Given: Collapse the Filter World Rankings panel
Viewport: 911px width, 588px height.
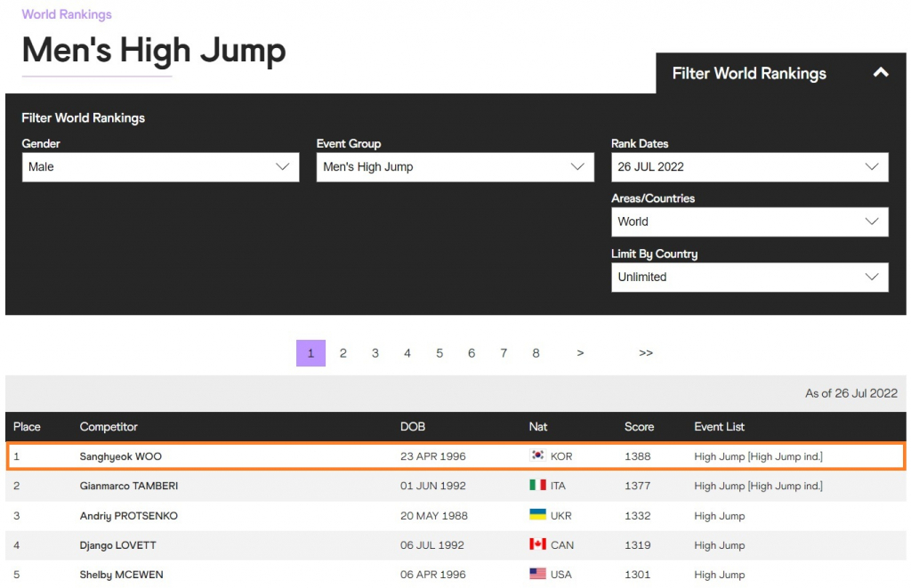Looking at the screenshot, I should (880, 73).
